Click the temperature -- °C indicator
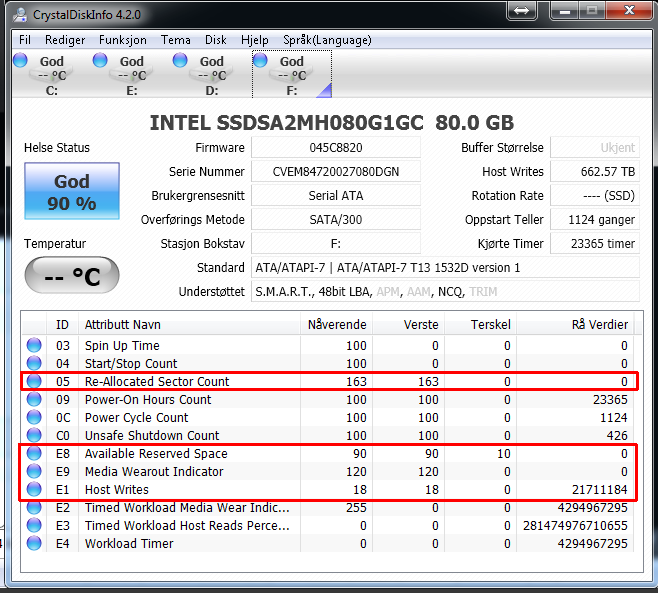Viewport: 658px width, 593px height. coord(72,275)
